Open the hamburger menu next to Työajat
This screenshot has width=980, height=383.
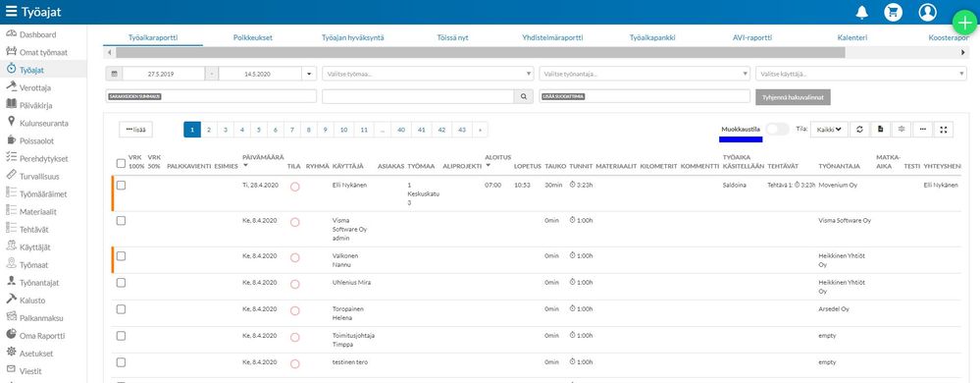pyautogui.click(x=11, y=12)
